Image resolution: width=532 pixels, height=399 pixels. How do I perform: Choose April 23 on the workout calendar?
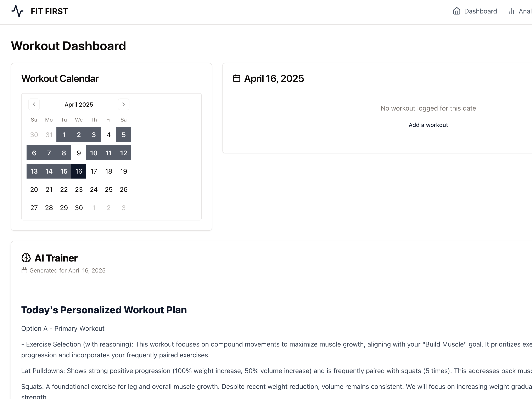point(79,190)
